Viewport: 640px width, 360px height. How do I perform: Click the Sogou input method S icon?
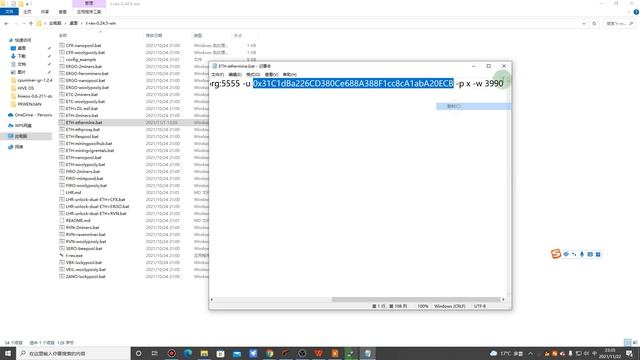[556, 254]
